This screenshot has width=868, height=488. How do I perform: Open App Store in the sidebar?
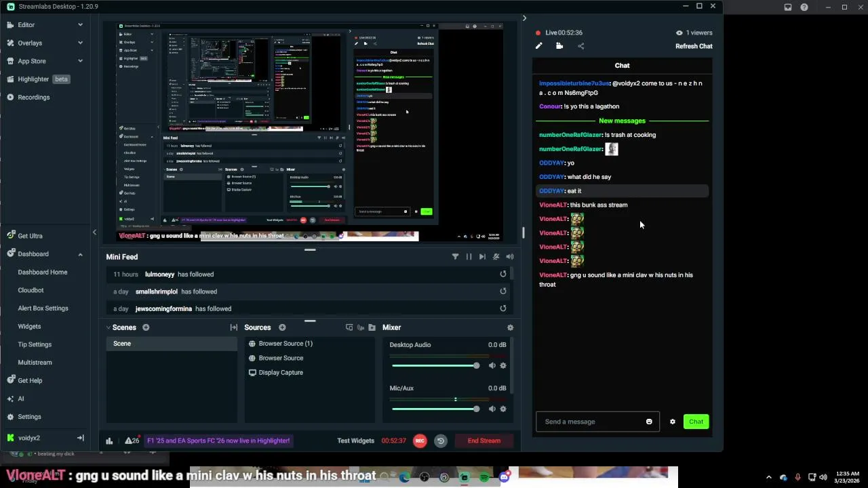[31, 61]
